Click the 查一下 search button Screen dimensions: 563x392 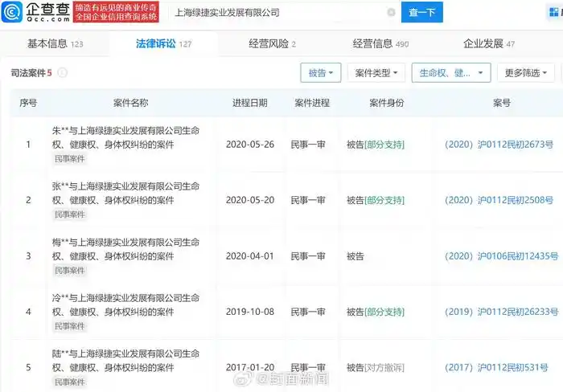coord(421,13)
